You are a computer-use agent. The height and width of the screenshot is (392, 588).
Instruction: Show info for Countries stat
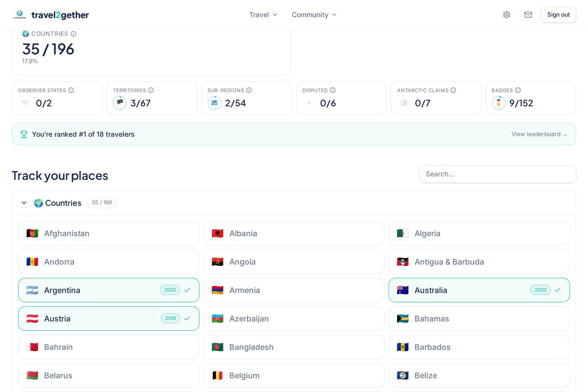[x=73, y=34]
